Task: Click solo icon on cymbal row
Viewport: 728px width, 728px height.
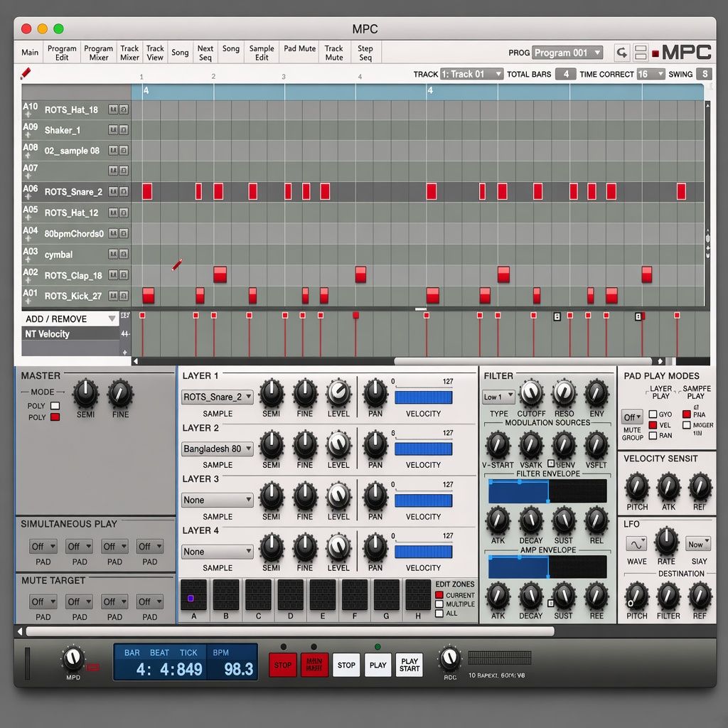Action: tap(124, 254)
